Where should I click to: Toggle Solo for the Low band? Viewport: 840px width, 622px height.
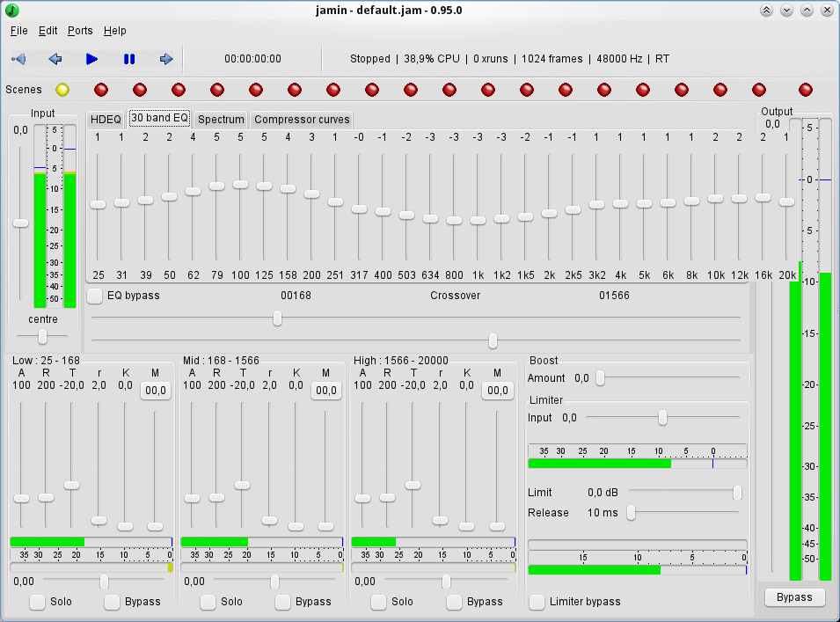pyautogui.click(x=38, y=602)
